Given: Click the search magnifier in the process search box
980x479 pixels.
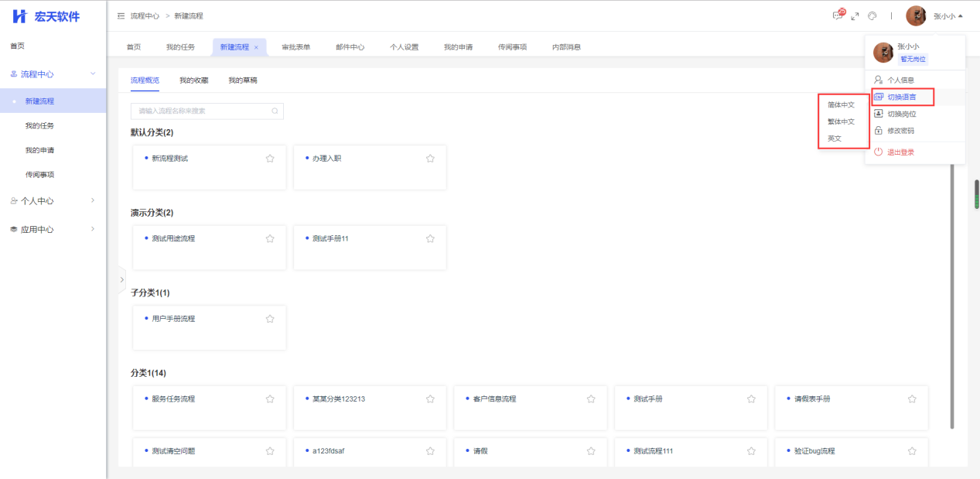Looking at the screenshot, I should (275, 111).
